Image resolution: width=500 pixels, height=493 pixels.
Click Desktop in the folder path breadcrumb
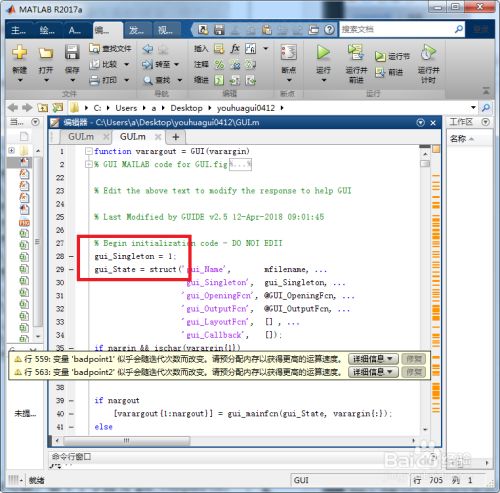(186, 108)
